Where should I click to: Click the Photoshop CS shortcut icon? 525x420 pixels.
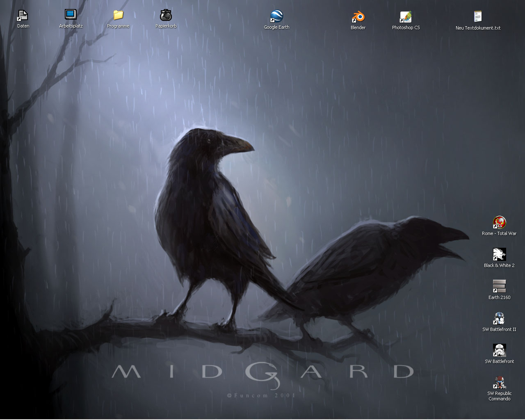[x=406, y=17]
